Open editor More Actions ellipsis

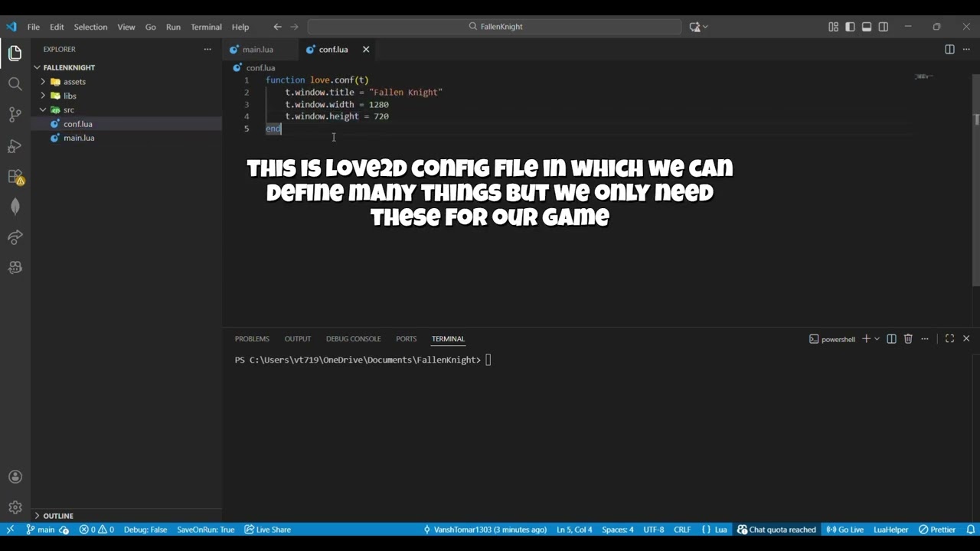(966, 49)
